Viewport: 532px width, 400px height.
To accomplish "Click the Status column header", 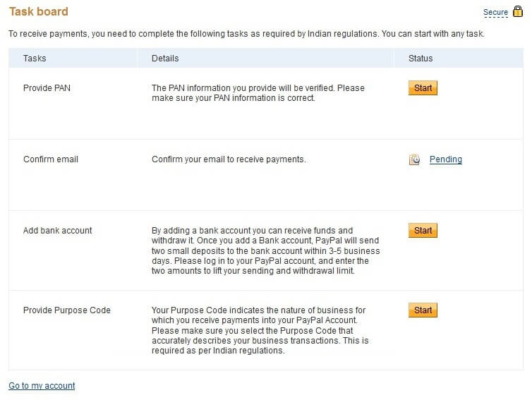I will (x=421, y=59).
